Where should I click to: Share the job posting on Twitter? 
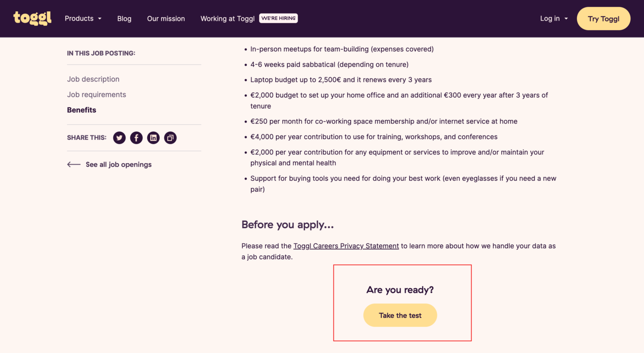click(x=119, y=138)
